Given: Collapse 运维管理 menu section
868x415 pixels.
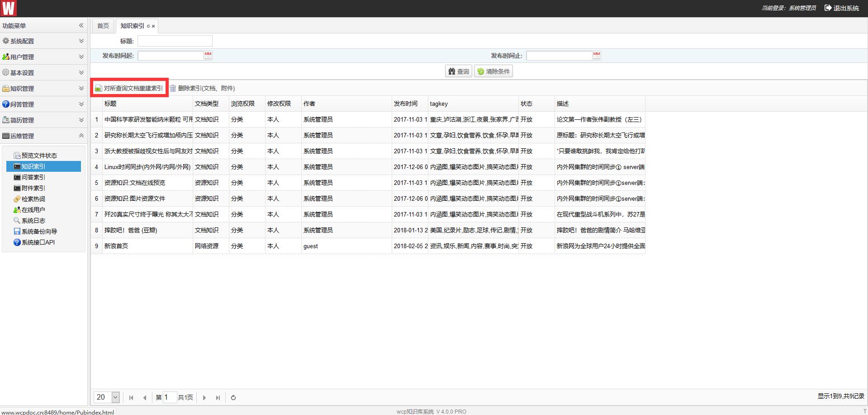Looking at the screenshot, I should pyautogui.click(x=43, y=136).
